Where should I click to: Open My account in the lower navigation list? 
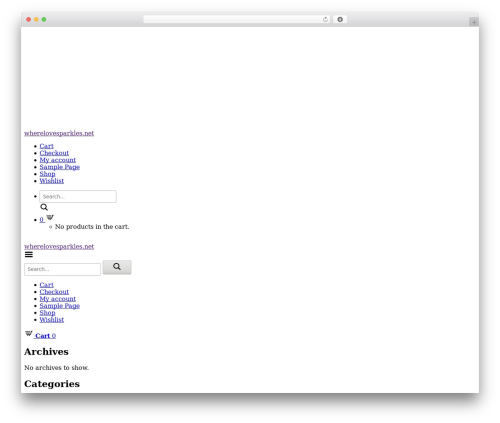[x=58, y=299]
